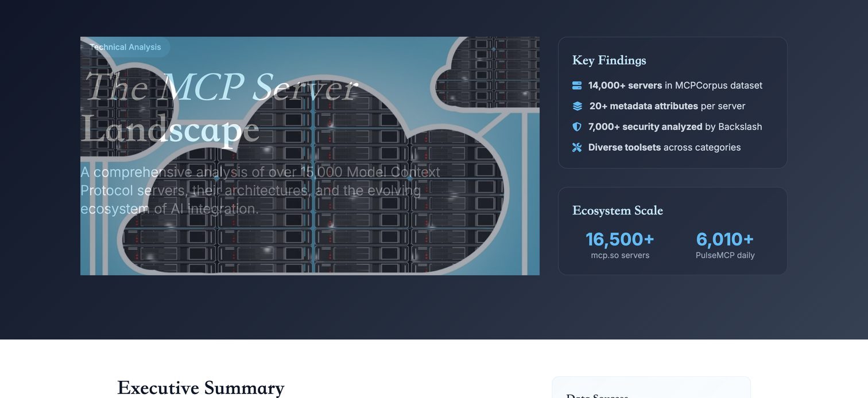The width and height of the screenshot is (868, 398).
Task: Click '7,000+ security analyzed by Backslash' text
Action: pyautogui.click(x=675, y=127)
